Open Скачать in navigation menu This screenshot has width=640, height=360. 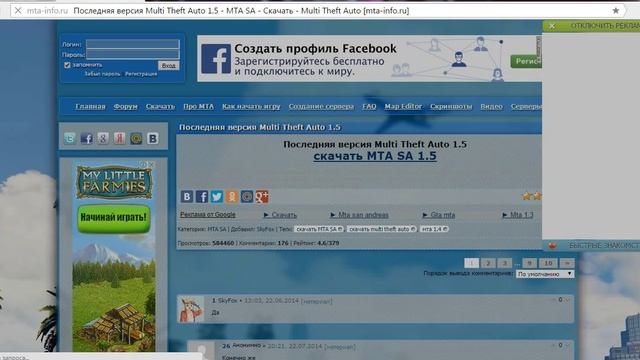[x=160, y=107]
